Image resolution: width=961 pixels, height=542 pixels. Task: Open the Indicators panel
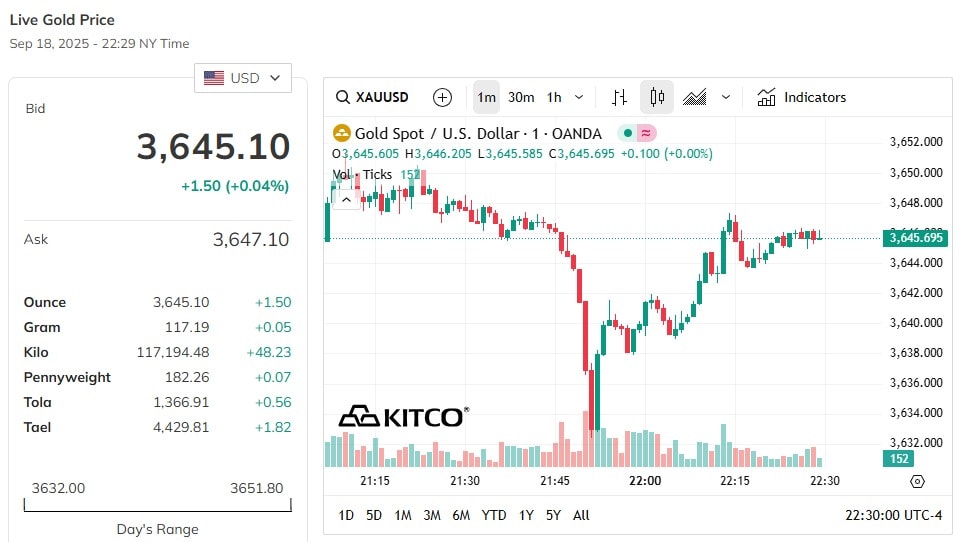pyautogui.click(x=802, y=97)
